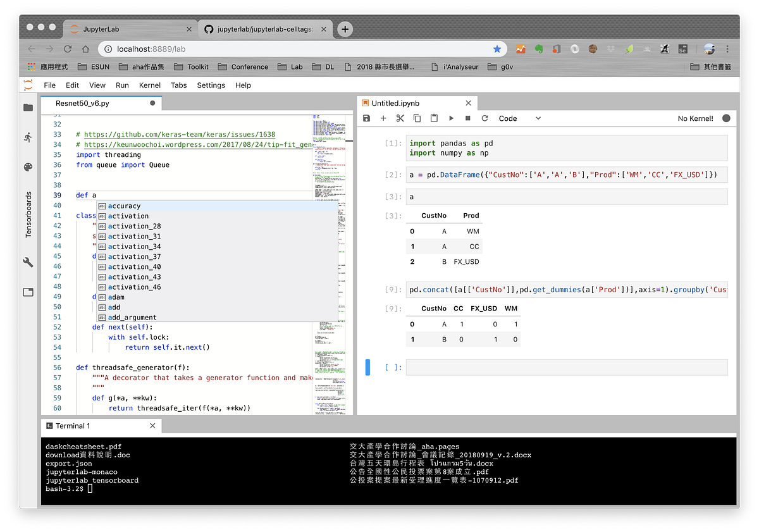Open the Kernel menu
759x532 pixels.
coord(149,85)
